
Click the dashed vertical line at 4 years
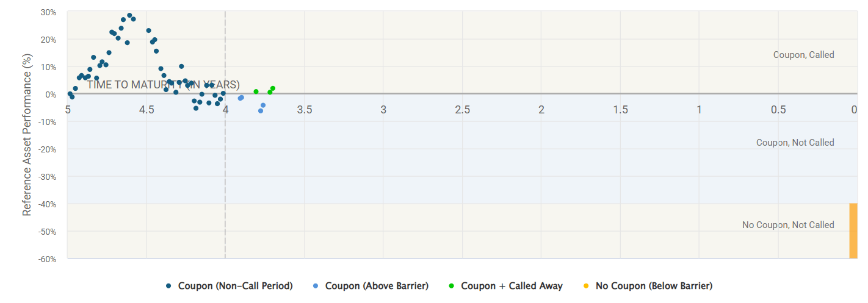(225, 183)
